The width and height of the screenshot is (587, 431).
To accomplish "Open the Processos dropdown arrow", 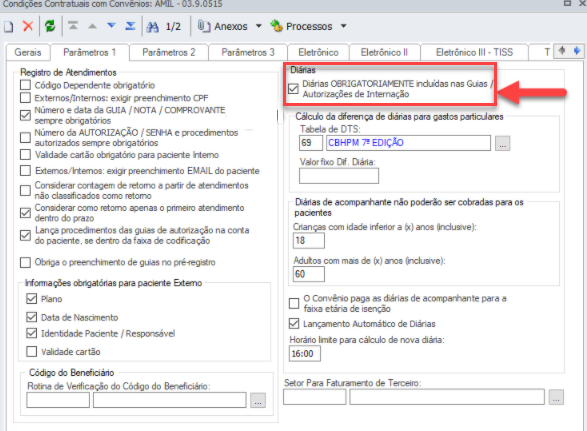I will [344, 26].
